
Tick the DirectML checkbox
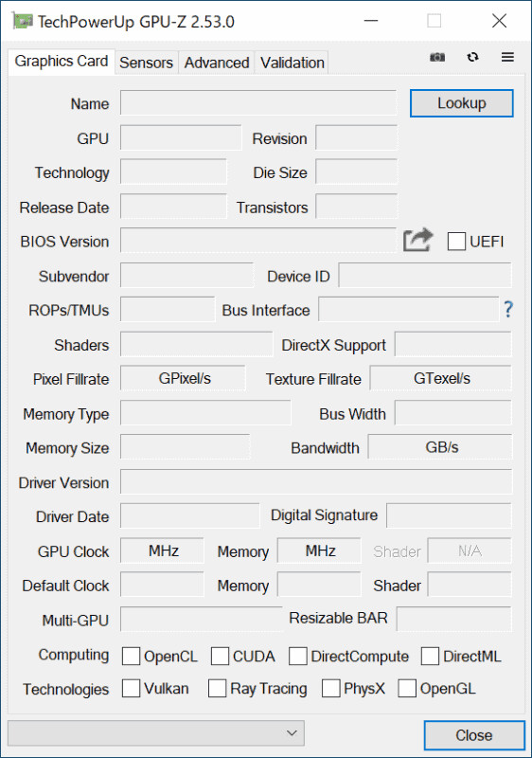tap(430, 656)
